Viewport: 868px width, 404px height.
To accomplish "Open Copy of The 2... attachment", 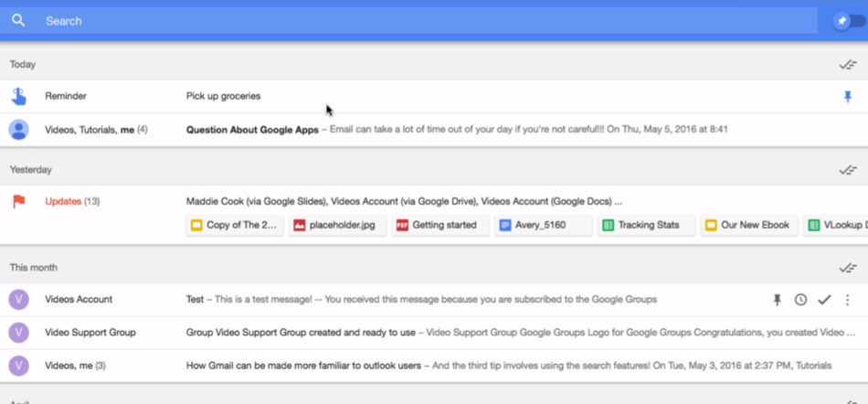I will pyautogui.click(x=235, y=225).
